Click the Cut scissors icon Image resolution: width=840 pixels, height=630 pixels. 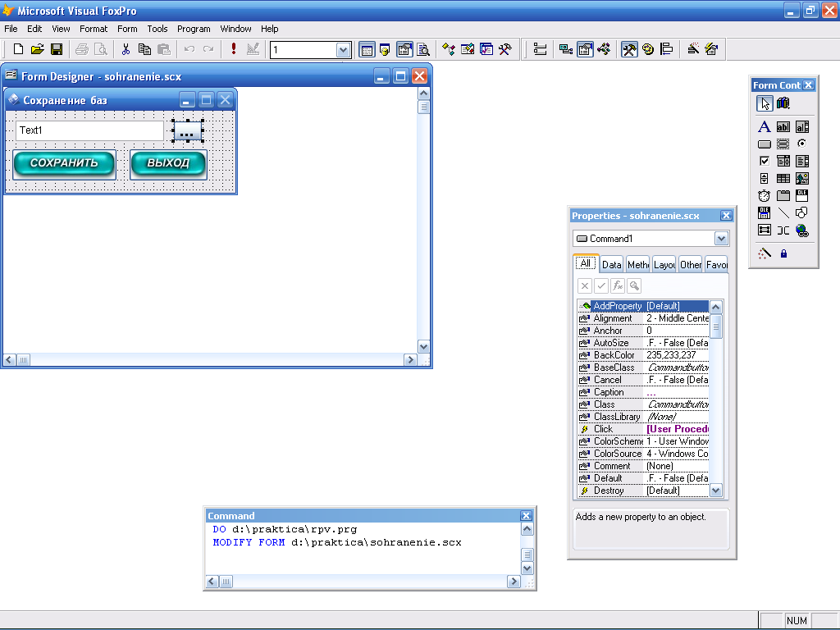(x=126, y=49)
